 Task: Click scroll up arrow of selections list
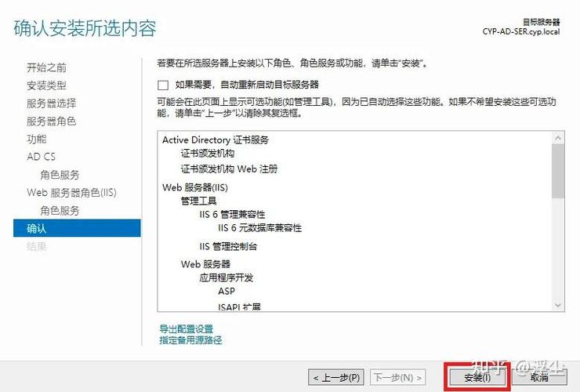(558, 138)
